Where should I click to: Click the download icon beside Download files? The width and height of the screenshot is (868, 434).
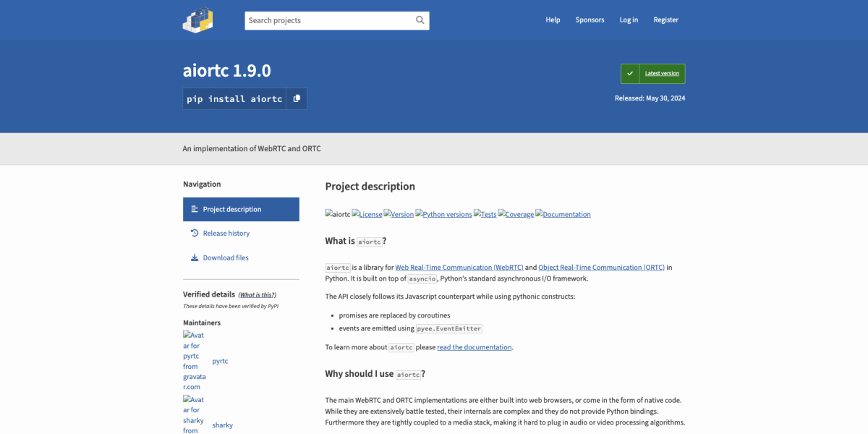tap(194, 258)
